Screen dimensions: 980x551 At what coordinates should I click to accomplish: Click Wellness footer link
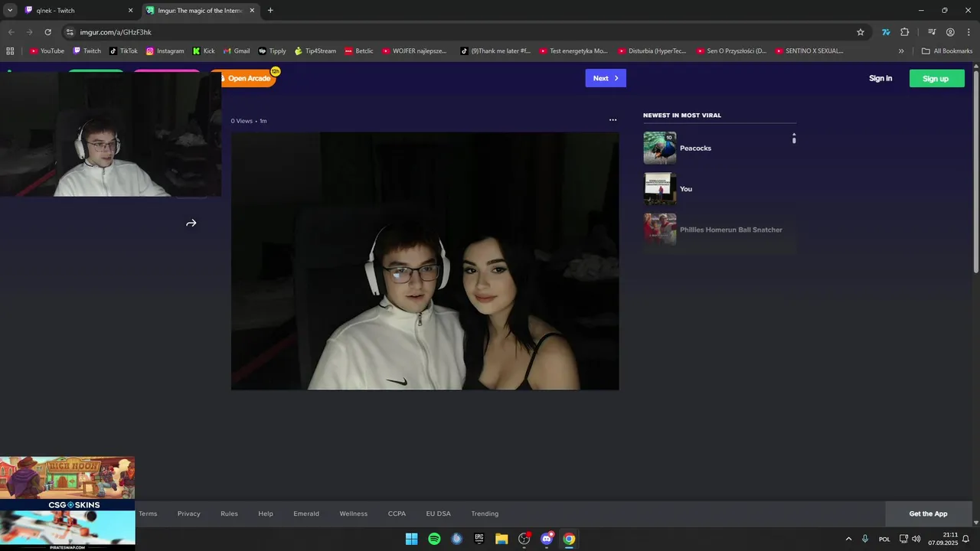pyautogui.click(x=354, y=514)
